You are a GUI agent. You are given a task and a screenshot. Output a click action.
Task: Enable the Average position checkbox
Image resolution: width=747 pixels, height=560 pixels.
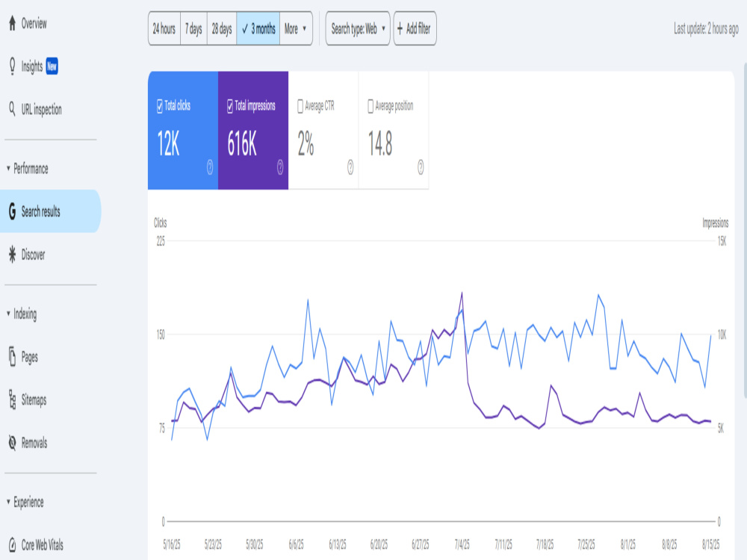(x=371, y=106)
